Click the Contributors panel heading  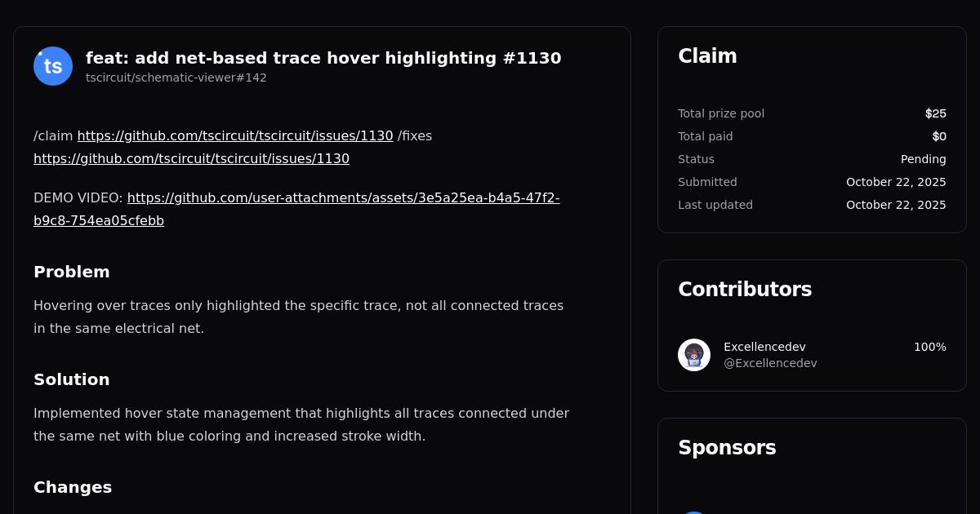coord(745,289)
